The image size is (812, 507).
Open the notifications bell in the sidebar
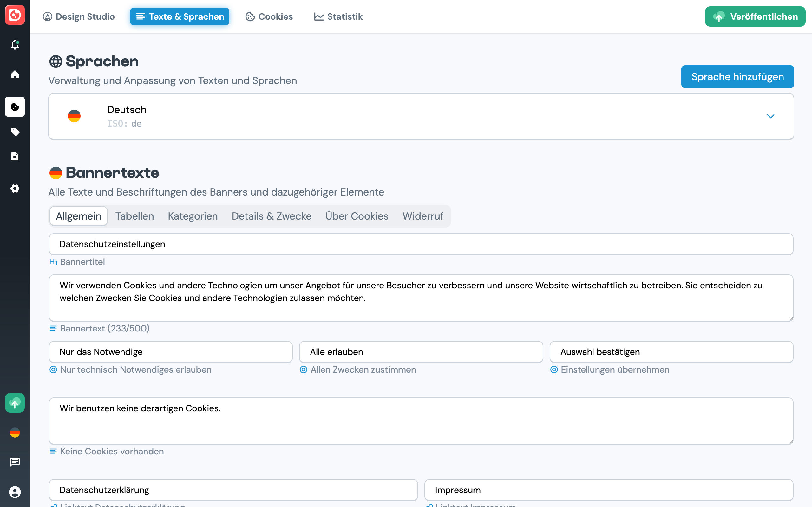click(15, 45)
